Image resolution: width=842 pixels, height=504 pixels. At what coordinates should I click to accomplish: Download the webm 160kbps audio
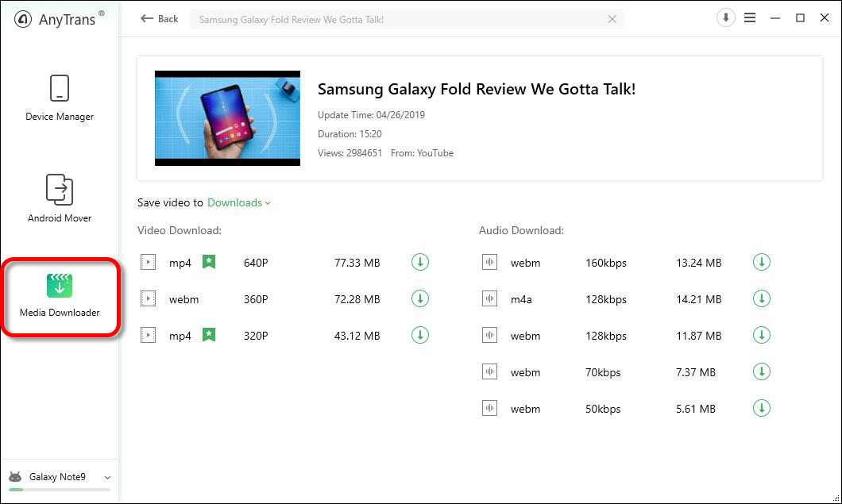click(762, 263)
